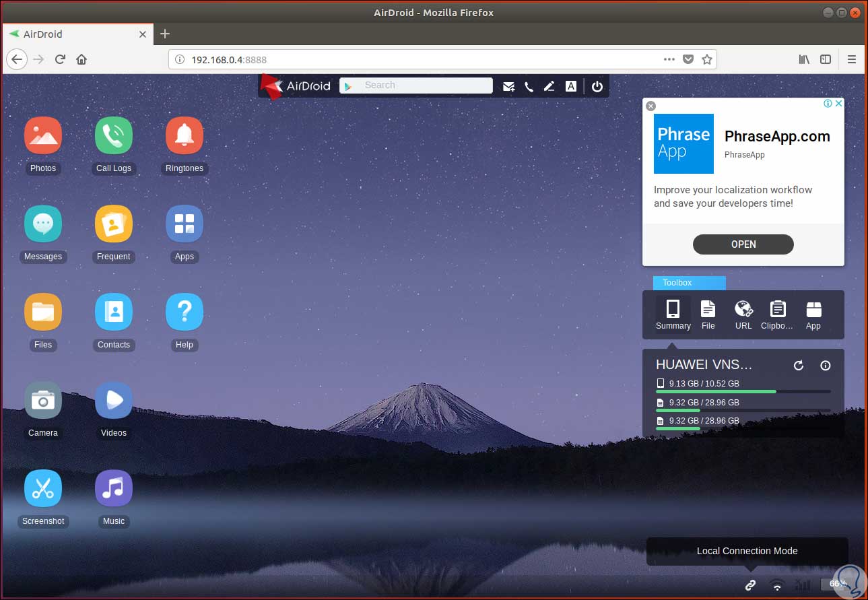The image size is (868, 600).
Task: Click the Wi-Fi signal status icon
Action: [x=777, y=585]
